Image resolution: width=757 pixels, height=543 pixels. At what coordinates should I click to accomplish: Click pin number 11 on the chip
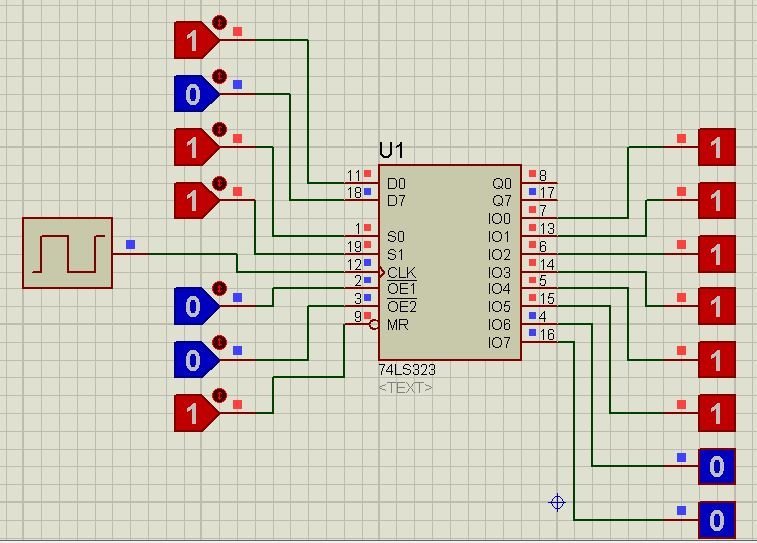coord(354,175)
